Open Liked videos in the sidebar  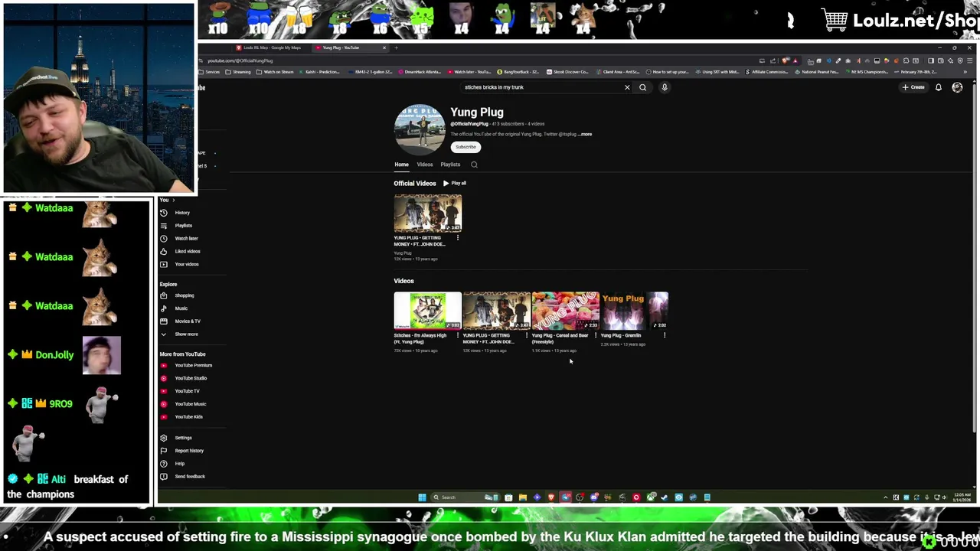tap(187, 252)
